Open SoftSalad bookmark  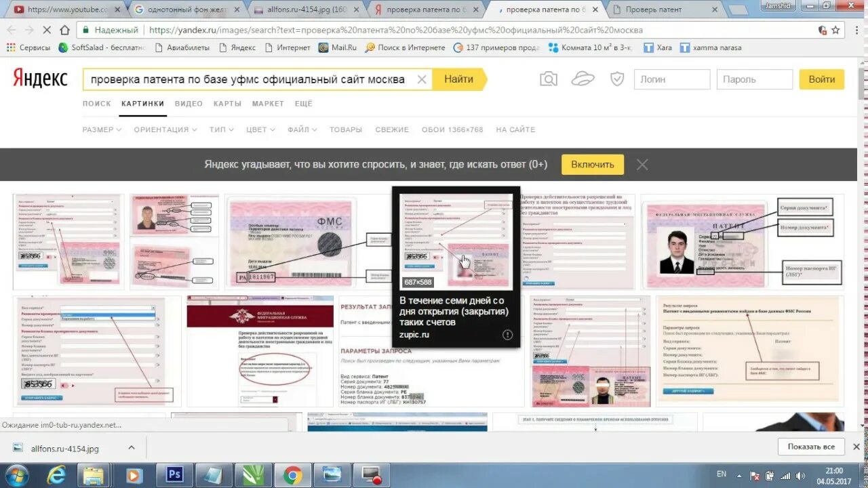pyautogui.click(x=102, y=47)
